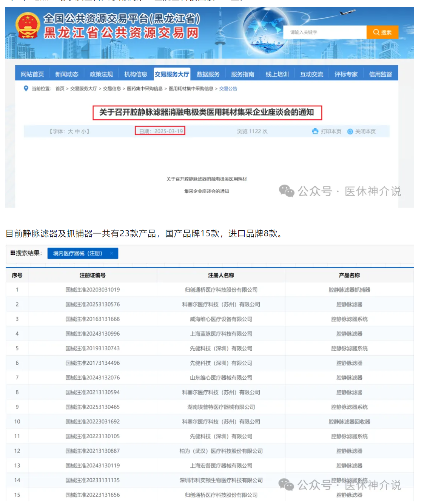This screenshot has height=504, width=424.
Task: Open the 评标专家 navigation item
Action: point(346,74)
